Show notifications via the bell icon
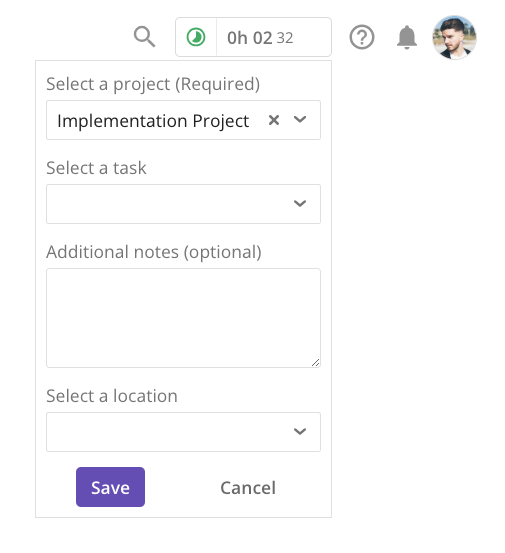Viewport: 505px width, 553px height. (x=407, y=37)
